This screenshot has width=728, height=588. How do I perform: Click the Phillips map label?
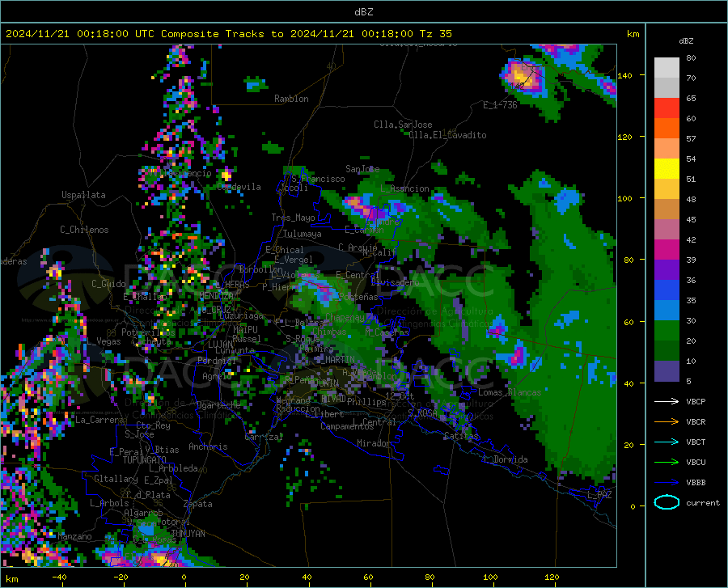(366, 402)
